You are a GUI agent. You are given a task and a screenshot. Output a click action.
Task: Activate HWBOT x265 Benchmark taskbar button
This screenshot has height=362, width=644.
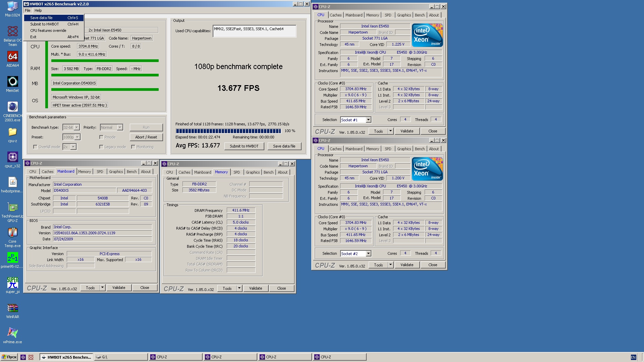tap(66, 357)
